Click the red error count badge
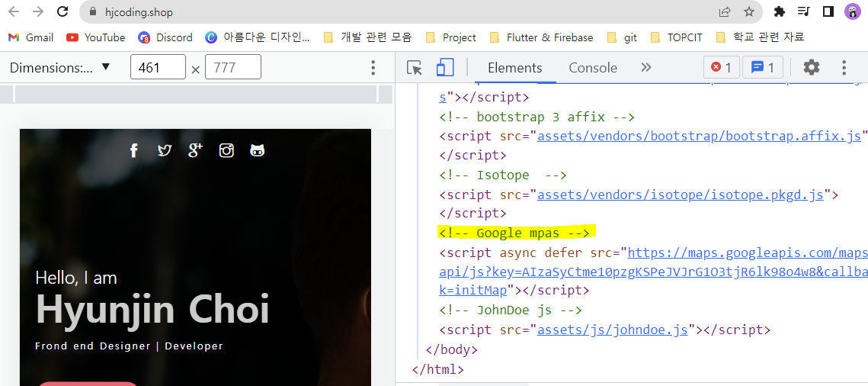The height and width of the screenshot is (386, 868). (722, 68)
